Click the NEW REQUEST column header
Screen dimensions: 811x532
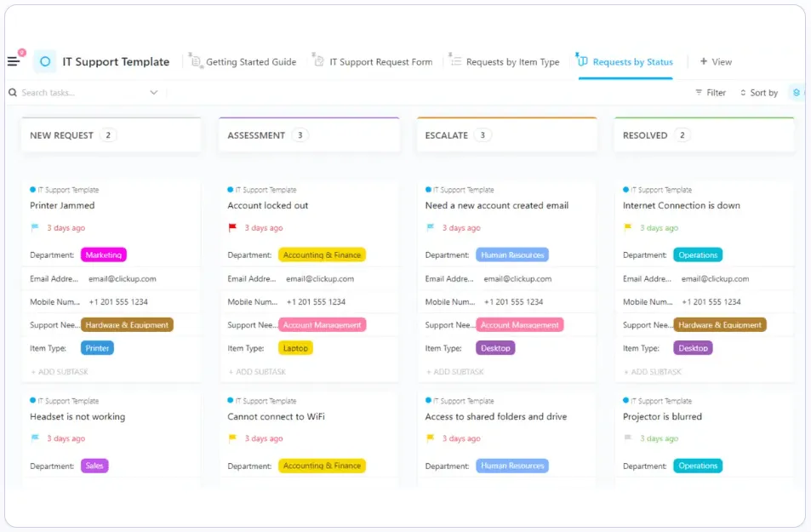click(x=111, y=135)
